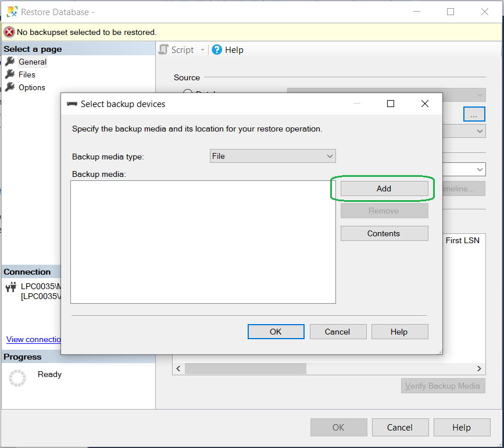Confirm with OK in Select backup devices
This screenshot has height=448, width=504.
(276, 332)
